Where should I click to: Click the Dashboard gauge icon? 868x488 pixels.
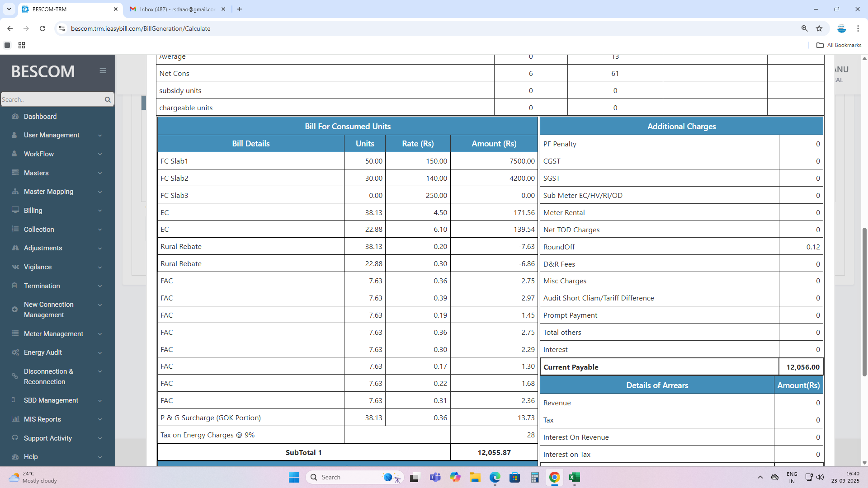[x=15, y=116]
